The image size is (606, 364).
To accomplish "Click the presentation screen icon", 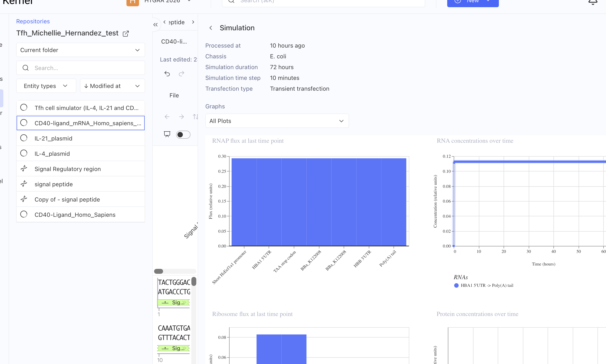I will pos(167,134).
